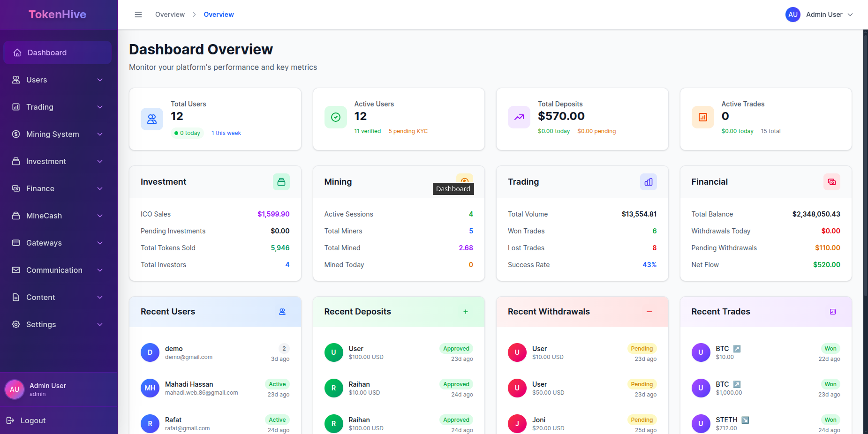
Task: Click the Active Trades chart icon
Action: click(703, 117)
